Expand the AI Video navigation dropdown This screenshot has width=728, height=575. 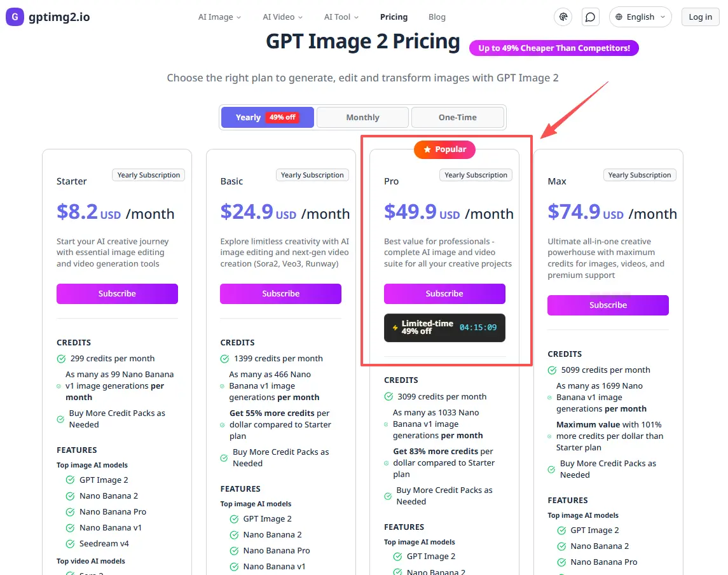click(282, 17)
